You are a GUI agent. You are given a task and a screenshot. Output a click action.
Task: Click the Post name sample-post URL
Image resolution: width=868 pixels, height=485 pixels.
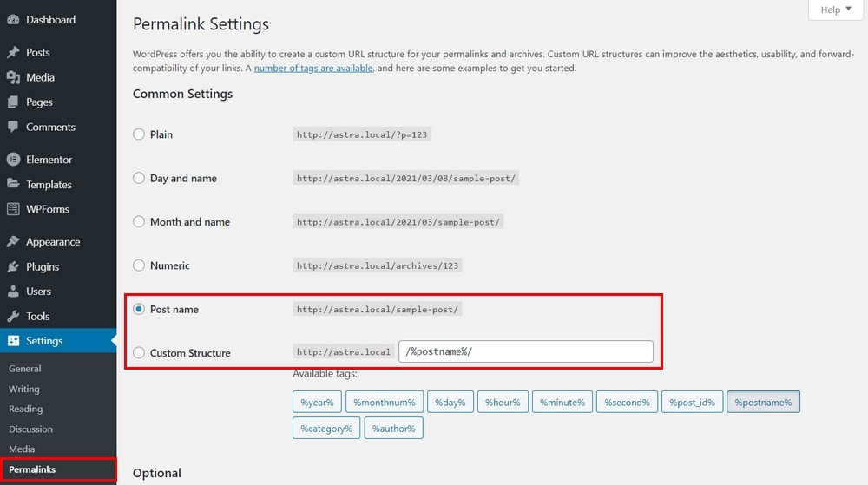pos(378,309)
